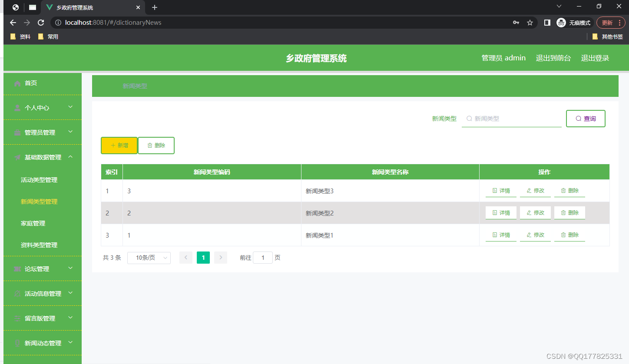Open the 其他书签 folder
Image resolution: width=629 pixels, height=364 pixels.
tap(608, 37)
